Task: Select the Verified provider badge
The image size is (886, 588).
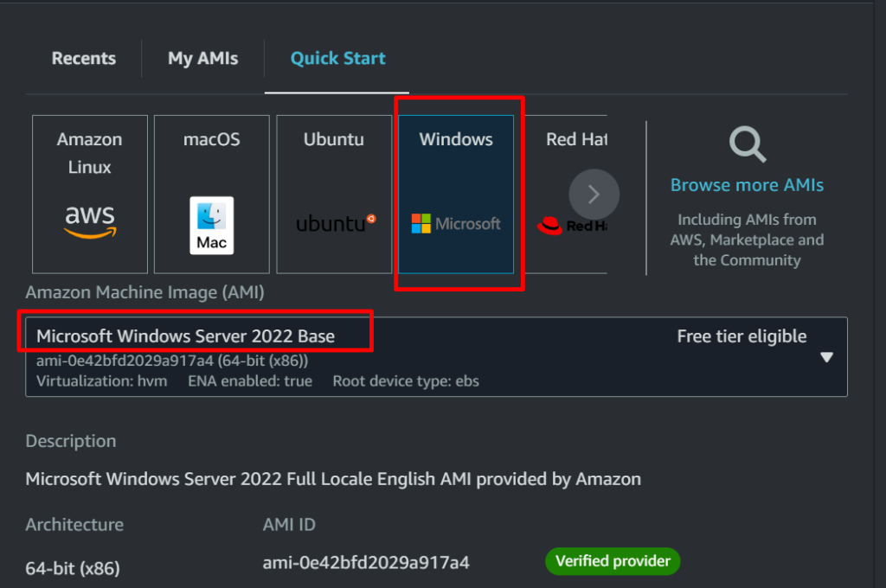Action: (613, 561)
